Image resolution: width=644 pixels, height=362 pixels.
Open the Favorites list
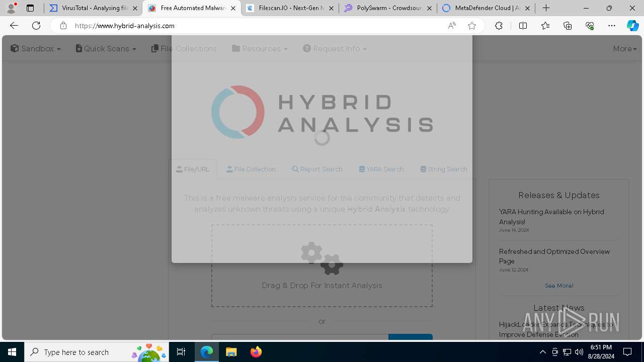click(x=545, y=26)
